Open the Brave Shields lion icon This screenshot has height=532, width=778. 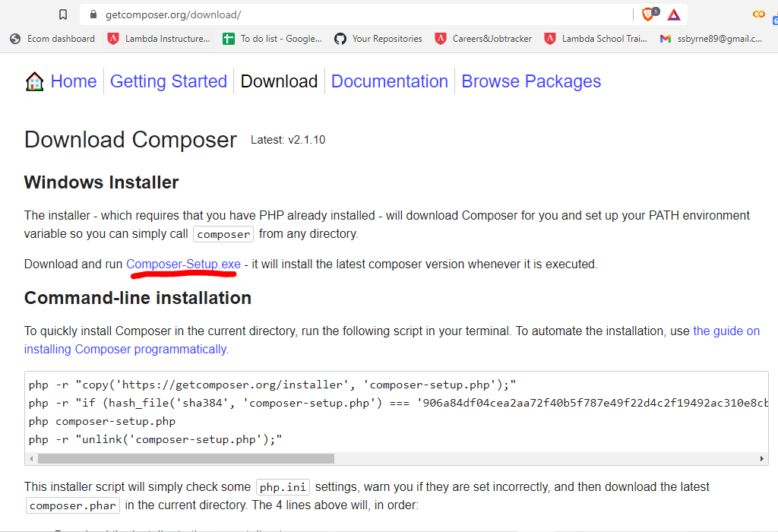[x=647, y=14]
